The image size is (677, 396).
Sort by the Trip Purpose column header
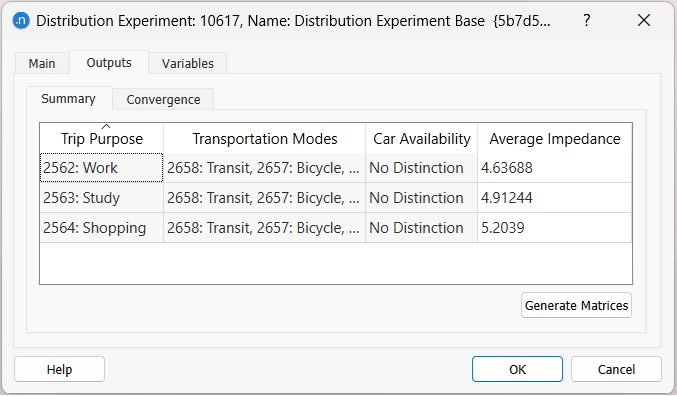tap(101, 139)
